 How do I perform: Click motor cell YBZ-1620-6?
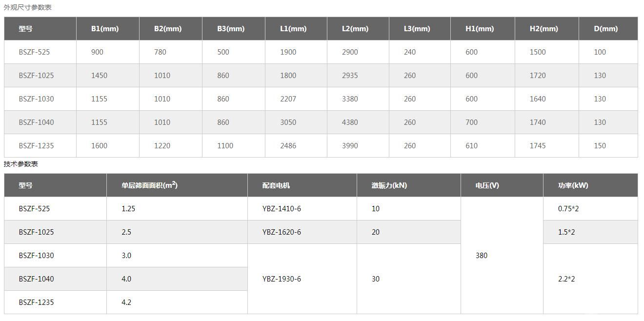282,232
